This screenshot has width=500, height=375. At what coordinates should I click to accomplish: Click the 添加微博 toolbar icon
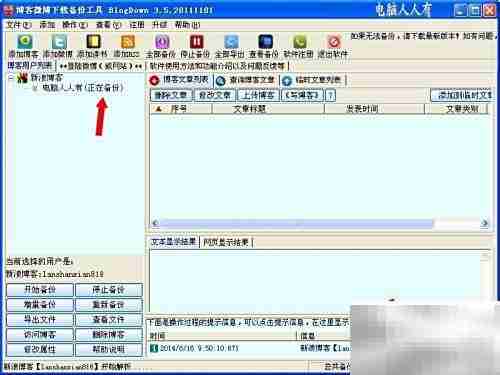click(x=59, y=42)
